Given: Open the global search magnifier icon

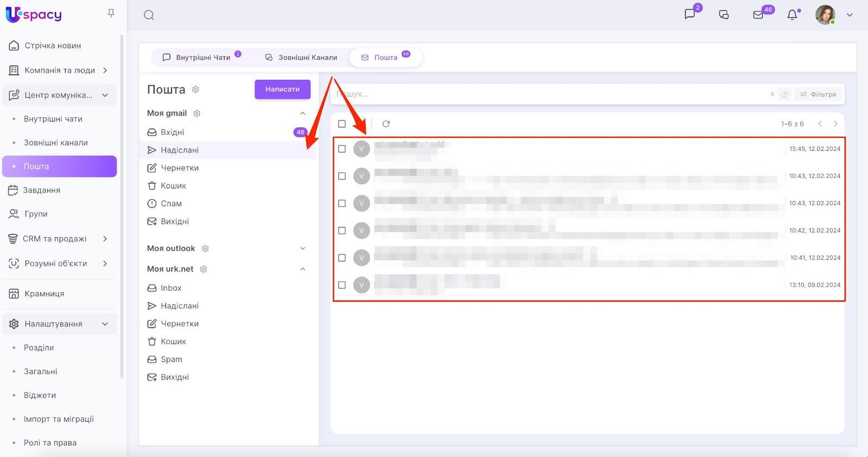Looking at the screenshot, I should (x=149, y=15).
